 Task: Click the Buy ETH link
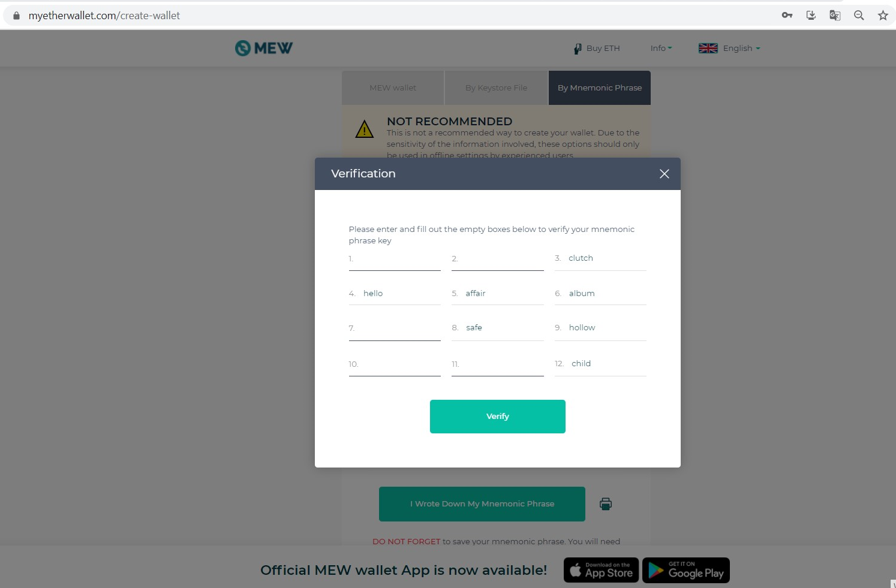click(x=597, y=49)
